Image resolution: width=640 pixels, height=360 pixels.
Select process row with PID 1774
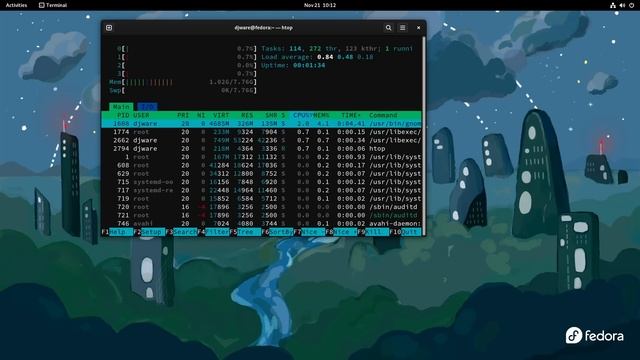(261, 132)
